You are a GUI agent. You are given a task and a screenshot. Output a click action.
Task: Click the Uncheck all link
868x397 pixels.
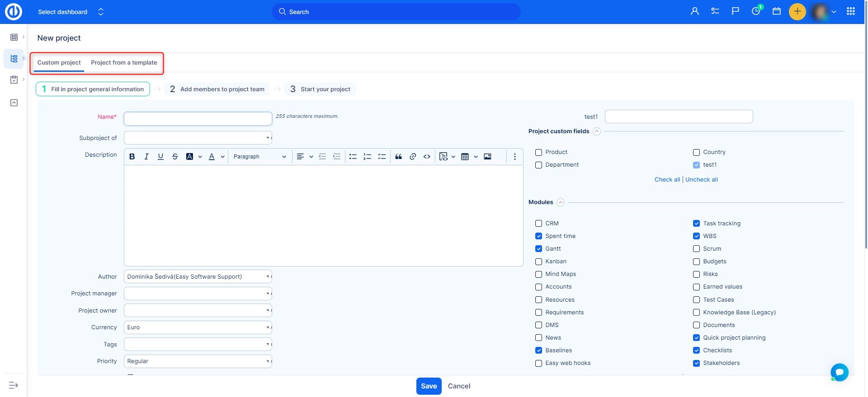click(x=701, y=180)
